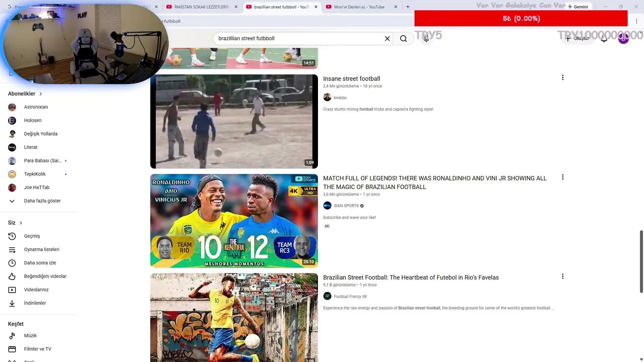This screenshot has height=362, width=644.
Task: Clear the search box with the X icon
Action: tap(387, 38)
